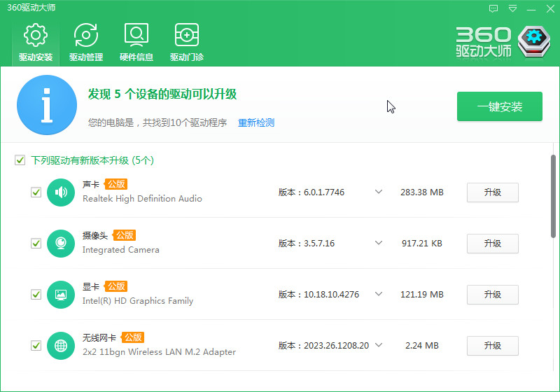Open the 驱动门诊 tab
The image size is (560, 392).
187,43
